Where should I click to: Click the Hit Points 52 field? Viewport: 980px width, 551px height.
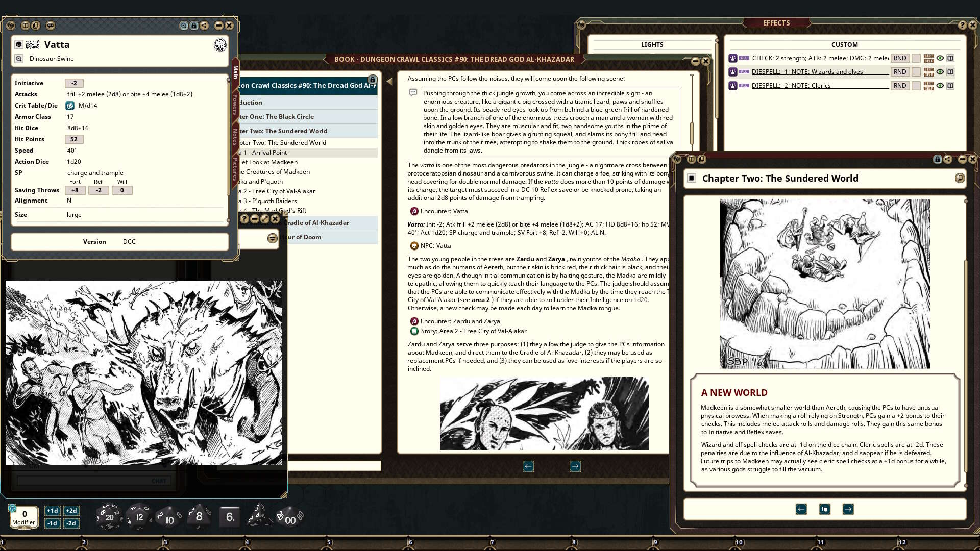pos(74,139)
